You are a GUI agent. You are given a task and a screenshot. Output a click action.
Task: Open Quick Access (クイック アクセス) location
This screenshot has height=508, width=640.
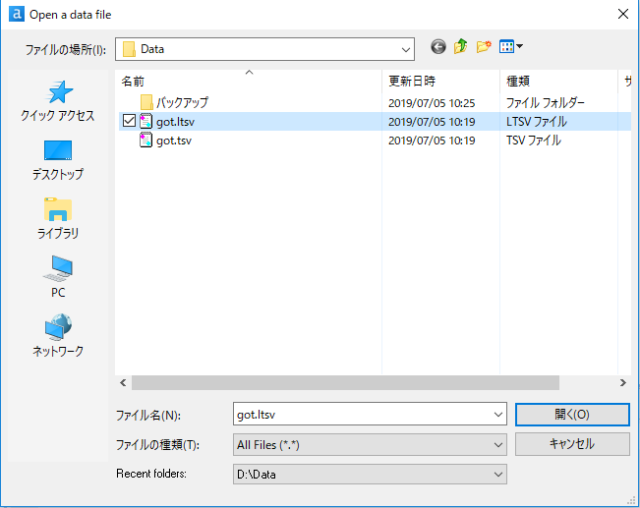click(x=58, y=101)
